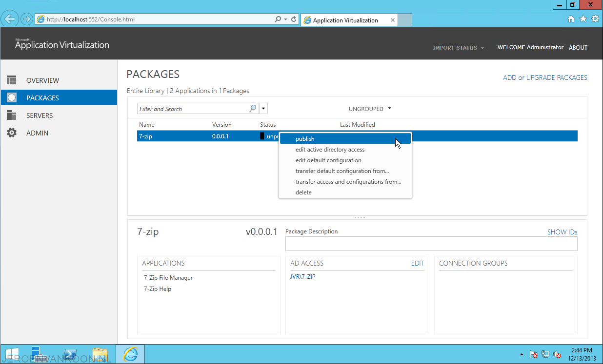Click EDIT in AD ACCESS panel
The height and width of the screenshot is (364, 603).
(x=418, y=263)
